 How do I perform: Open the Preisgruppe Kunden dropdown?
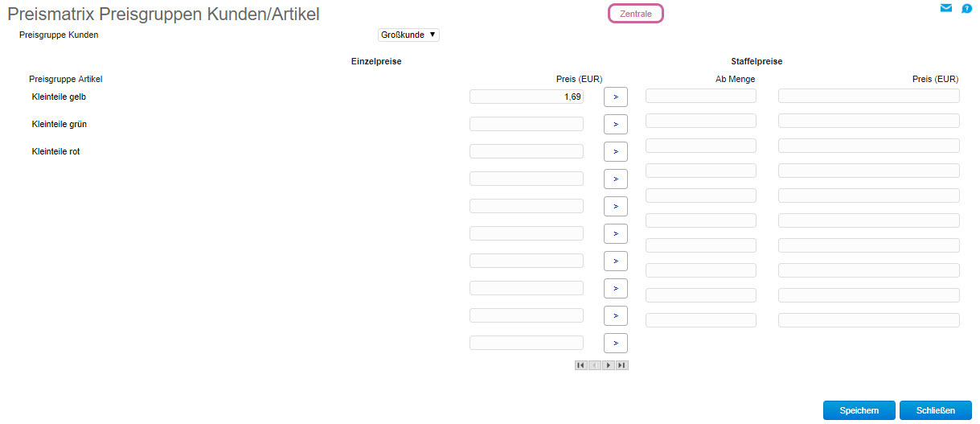click(x=408, y=35)
